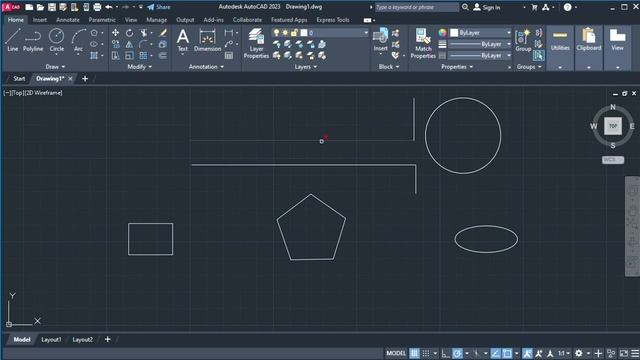The height and width of the screenshot is (360, 640).
Task: Open the Manage ribbon tab
Action: point(157,20)
